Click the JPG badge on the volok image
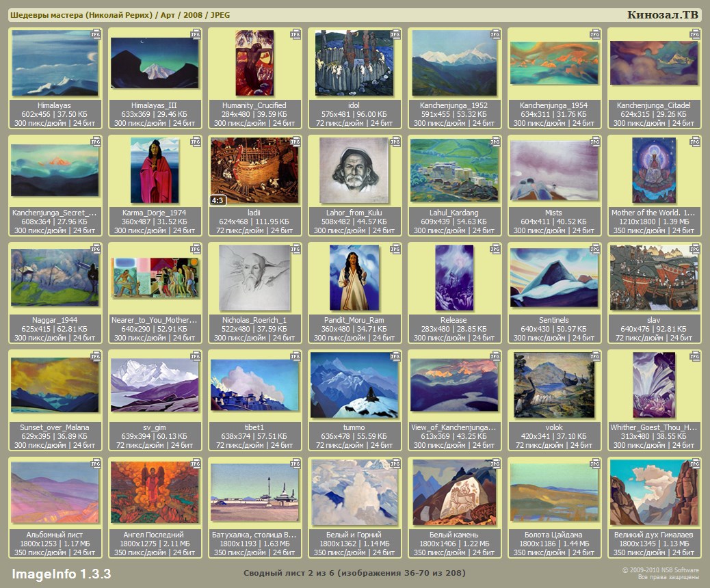This screenshot has height=588, width=710. click(x=595, y=356)
